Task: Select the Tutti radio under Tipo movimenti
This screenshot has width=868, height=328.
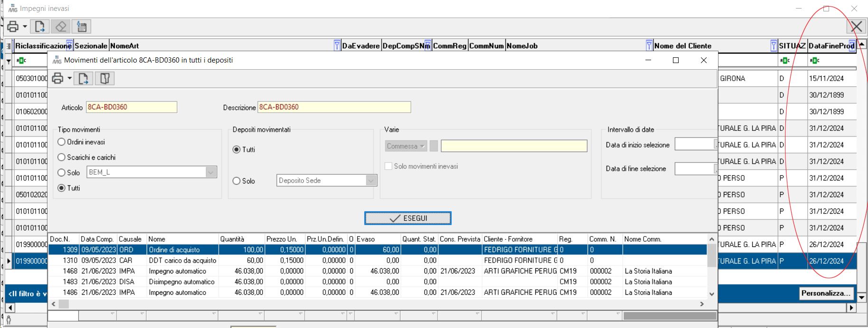Action: pyautogui.click(x=61, y=188)
